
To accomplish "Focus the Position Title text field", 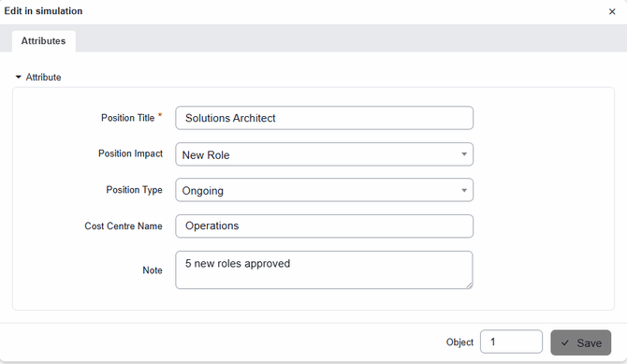I will [x=325, y=118].
